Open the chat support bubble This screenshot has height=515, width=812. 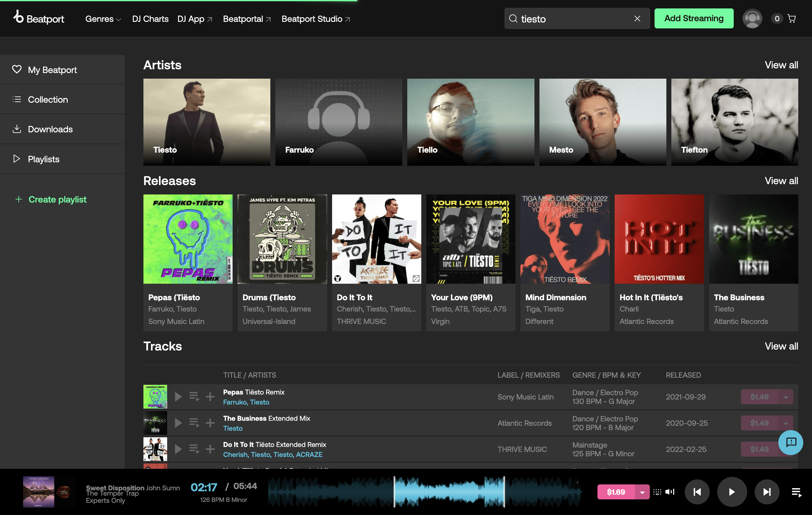tap(790, 442)
